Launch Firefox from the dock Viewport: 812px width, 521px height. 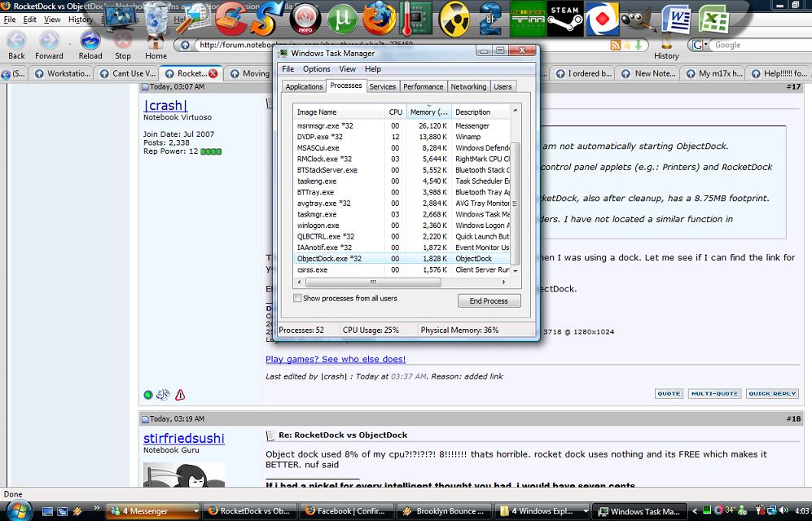click(x=379, y=19)
